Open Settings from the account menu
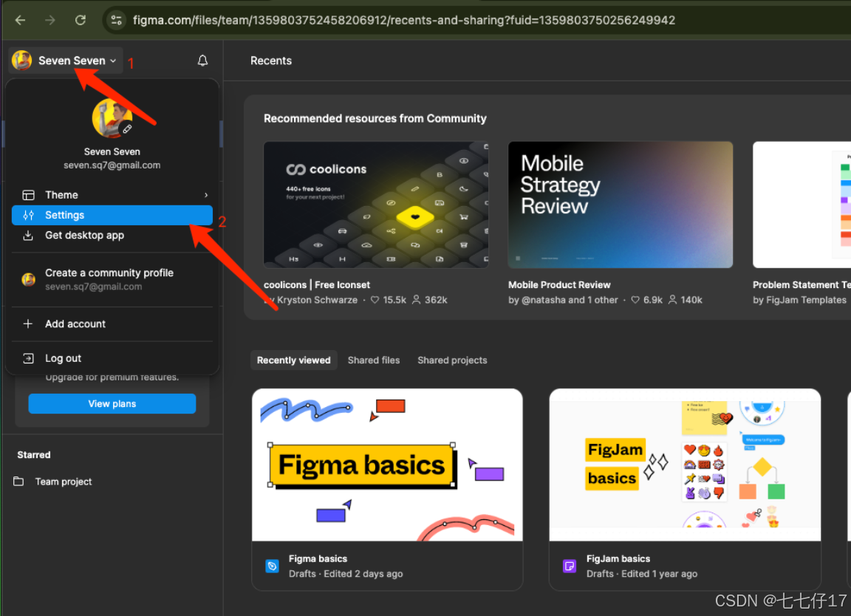This screenshot has height=616, width=851. tap(112, 215)
